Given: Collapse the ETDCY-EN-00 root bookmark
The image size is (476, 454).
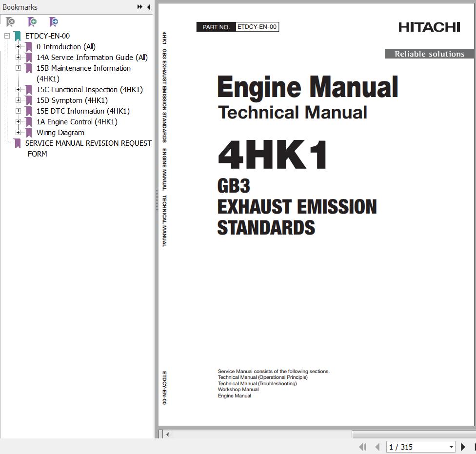Looking at the screenshot, I should click(7, 36).
